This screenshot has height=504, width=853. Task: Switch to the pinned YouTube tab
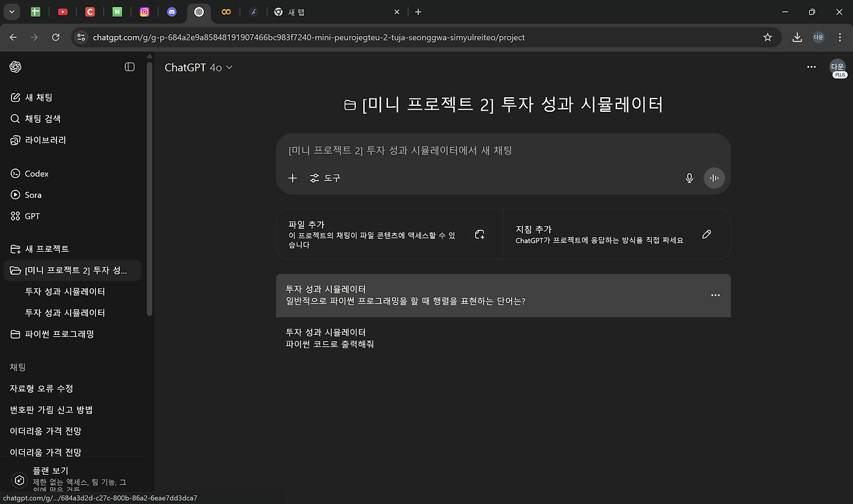pos(63,12)
